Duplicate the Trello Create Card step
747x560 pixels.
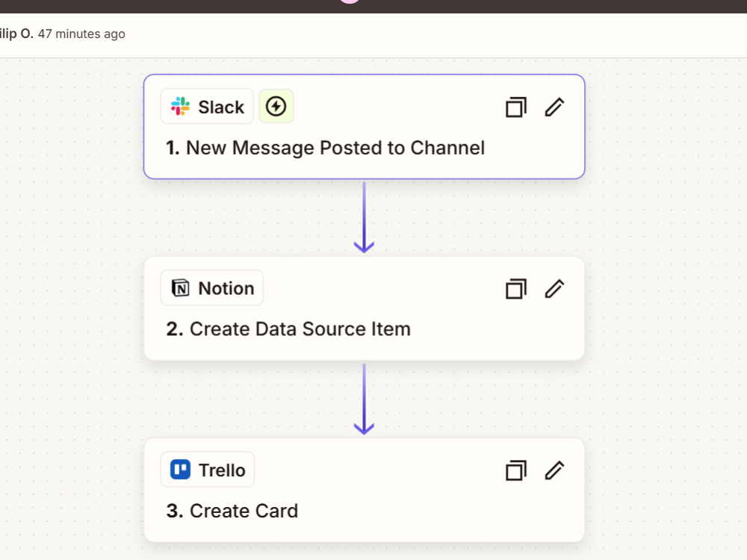[516, 470]
